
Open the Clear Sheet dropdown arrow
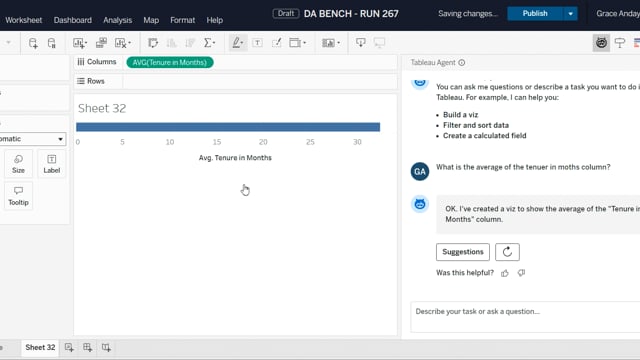(x=129, y=43)
